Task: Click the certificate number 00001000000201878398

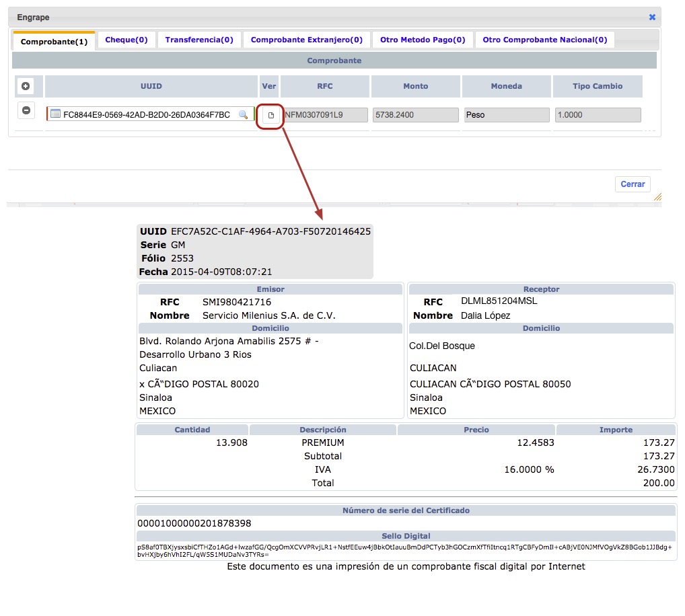Action: click(194, 523)
